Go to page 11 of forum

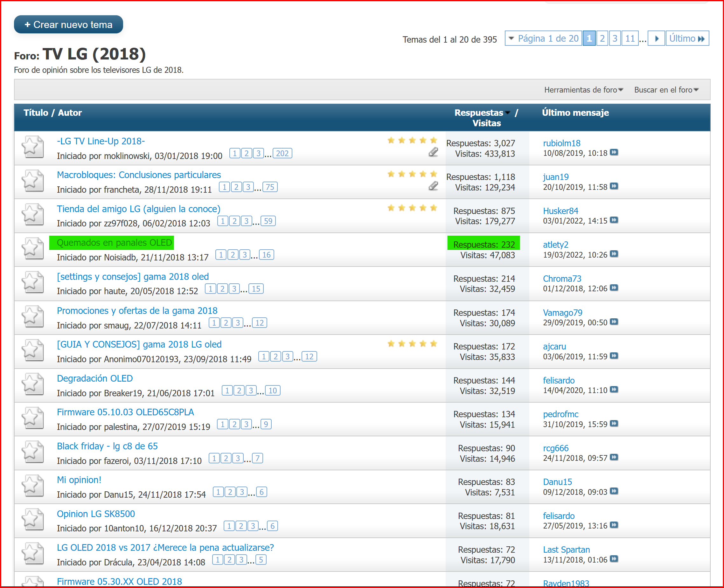[x=630, y=38]
